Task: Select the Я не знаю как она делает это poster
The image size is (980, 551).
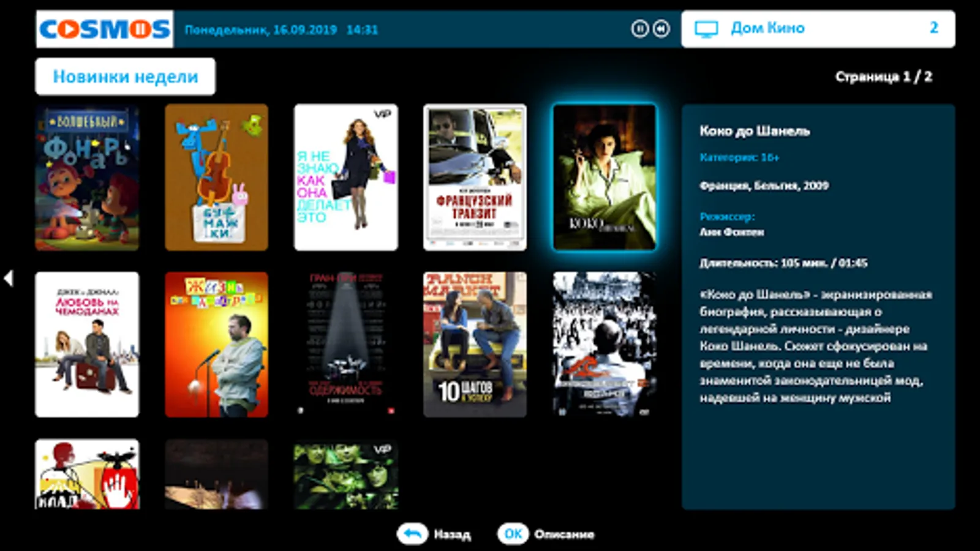Action: (346, 178)
